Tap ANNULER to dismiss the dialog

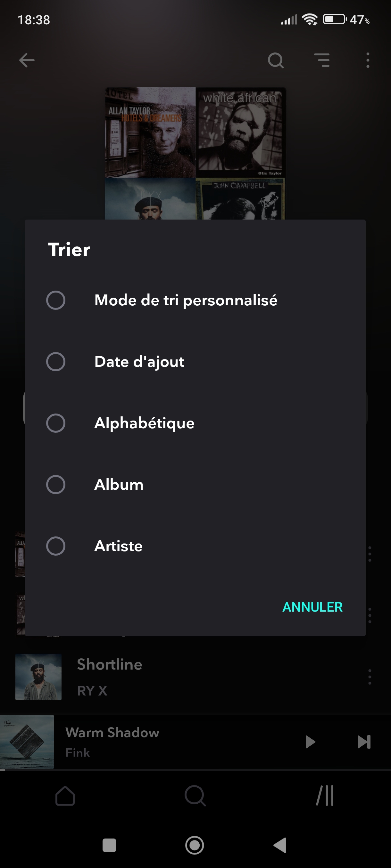312,607
